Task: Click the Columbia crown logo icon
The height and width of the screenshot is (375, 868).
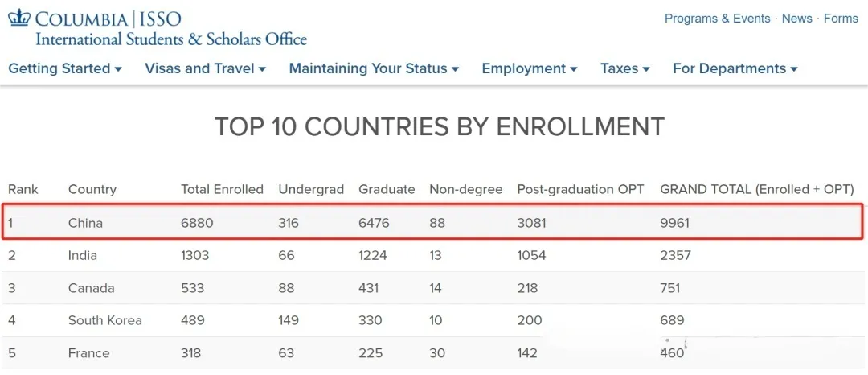Action: 19,18
